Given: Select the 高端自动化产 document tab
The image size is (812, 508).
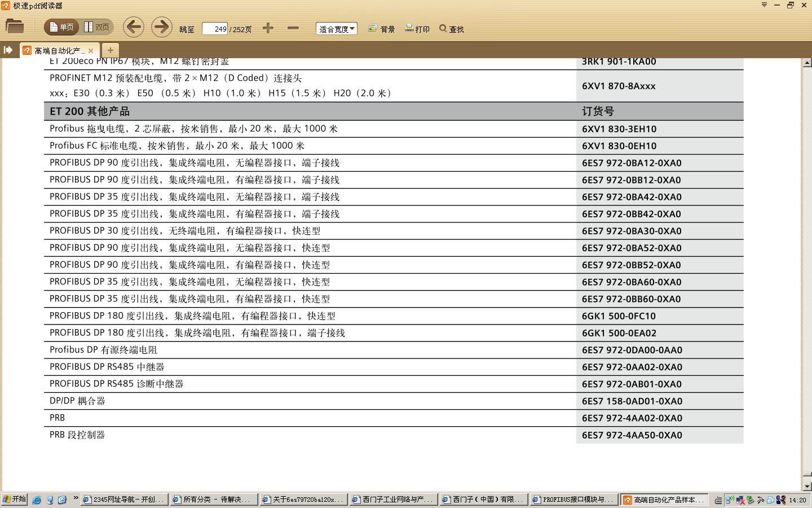Looking at the screenshot, I should coord(59,50).
